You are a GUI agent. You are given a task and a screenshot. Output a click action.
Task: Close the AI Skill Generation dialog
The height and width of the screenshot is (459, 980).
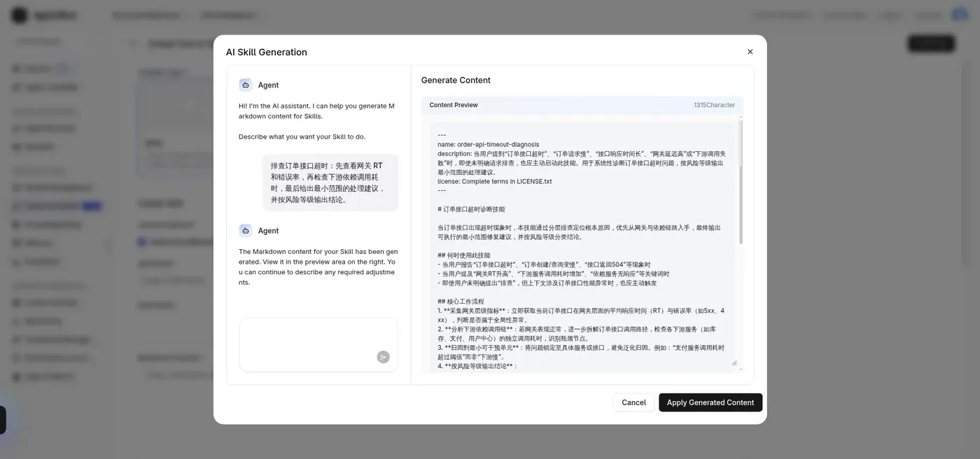tap(750, 52)
